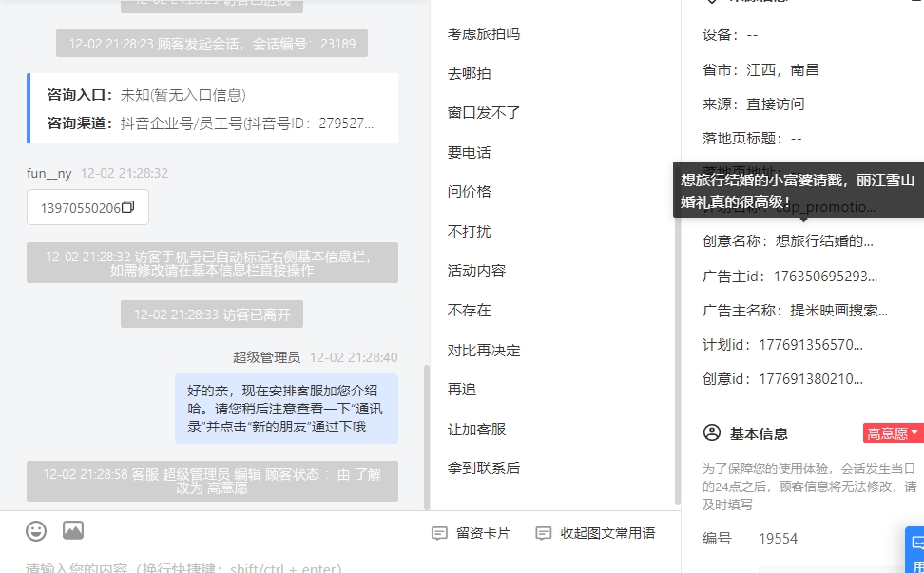The width and height of the screenshot is (924, 573).
Task: Click the 超级管理员 sender name
Action: point(266,357)
